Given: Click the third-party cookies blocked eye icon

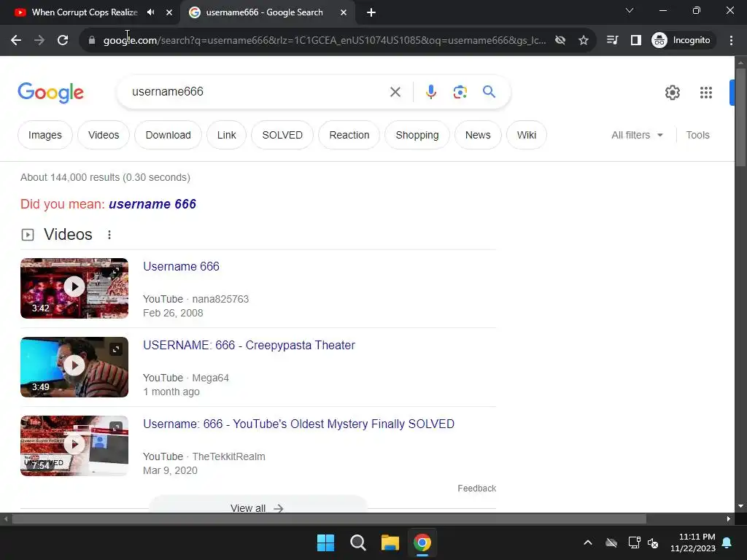Looking at the screenshot, I should [x=560, y=41].
